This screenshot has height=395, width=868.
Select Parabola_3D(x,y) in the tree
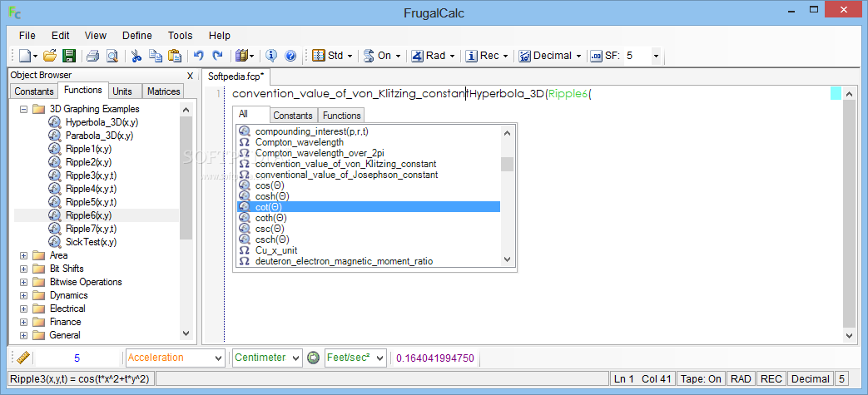coord(98,136)
